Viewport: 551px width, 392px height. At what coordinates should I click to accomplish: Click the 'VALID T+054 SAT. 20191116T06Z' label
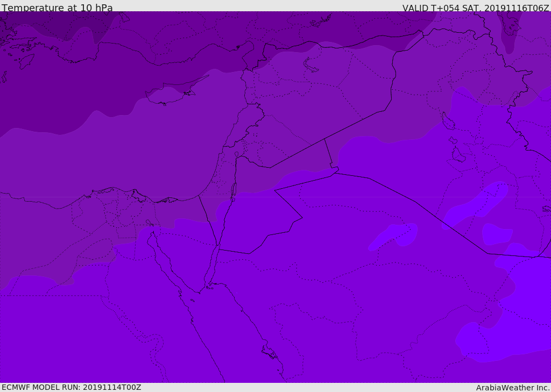click(476, 8)
